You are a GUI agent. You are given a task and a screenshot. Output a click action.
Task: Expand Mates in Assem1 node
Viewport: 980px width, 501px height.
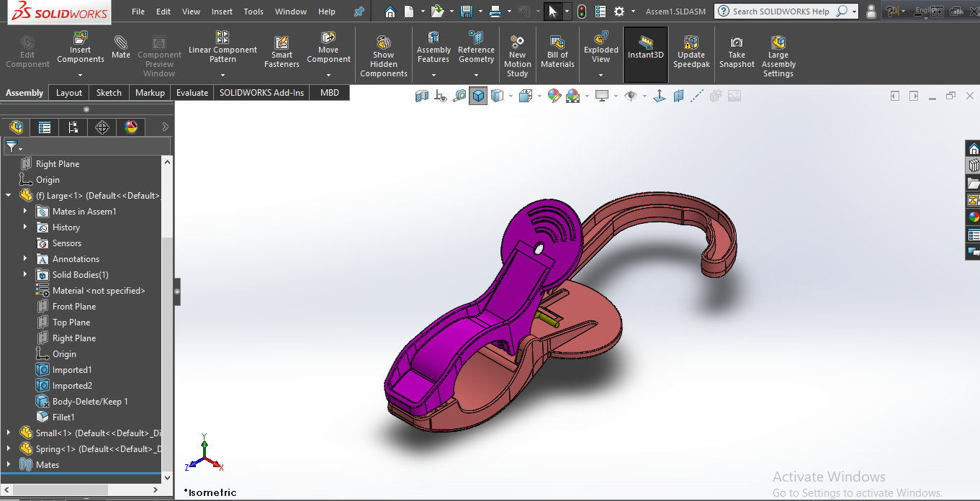25,211
